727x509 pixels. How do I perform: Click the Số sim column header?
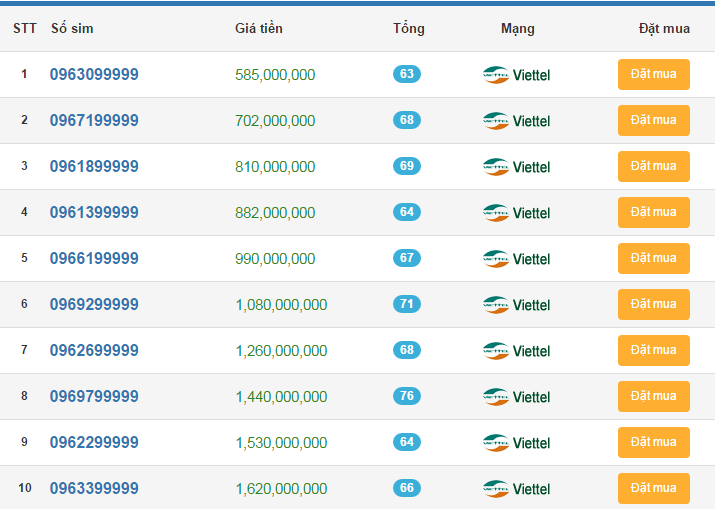72,29
